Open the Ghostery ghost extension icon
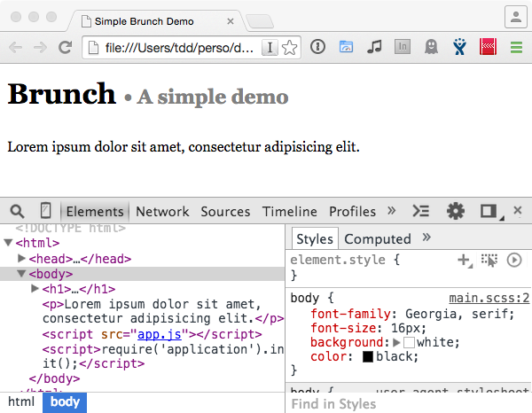This screenshot has height=413, width=532. 431,47
